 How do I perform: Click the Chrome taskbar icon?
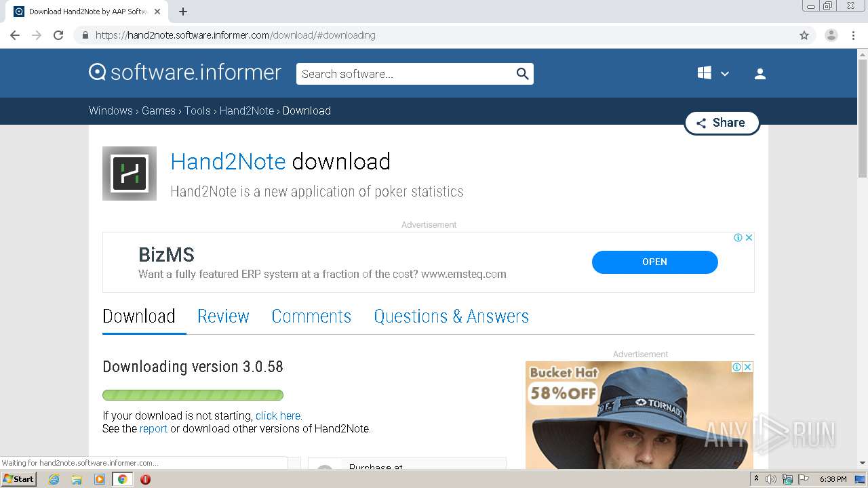pos(122,479)
